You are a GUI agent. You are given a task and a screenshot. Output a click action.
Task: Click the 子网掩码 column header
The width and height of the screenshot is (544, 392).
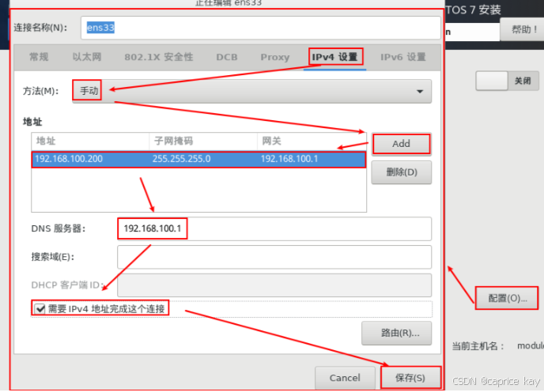(203, 141)
